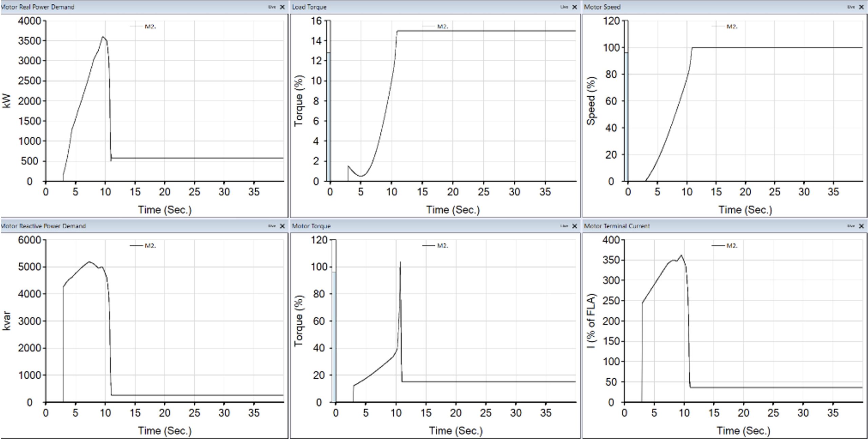The width and height of the screenshot is (868, 439).
Task: Close the Motor Speed plot panel
Action: click(x=861, y=7)
